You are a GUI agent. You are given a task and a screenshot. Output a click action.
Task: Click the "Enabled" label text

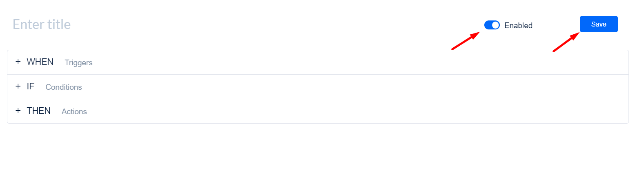[x=518, y=25]
